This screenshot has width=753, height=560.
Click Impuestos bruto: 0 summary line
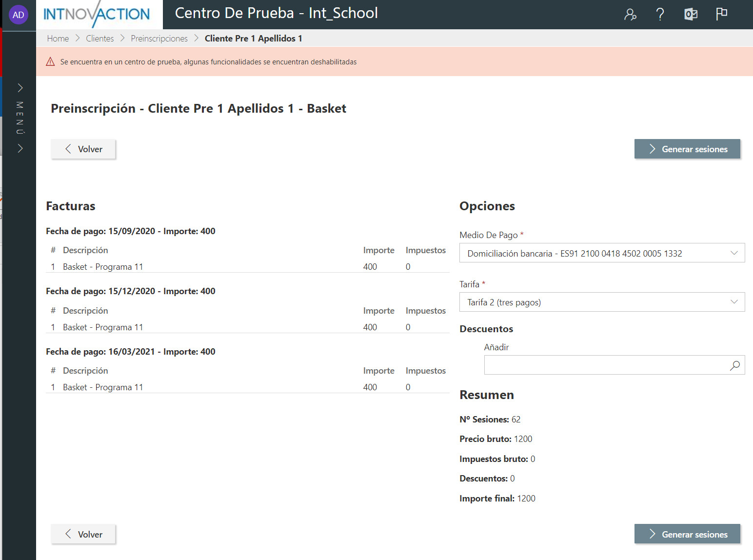[x=497, y=459]
